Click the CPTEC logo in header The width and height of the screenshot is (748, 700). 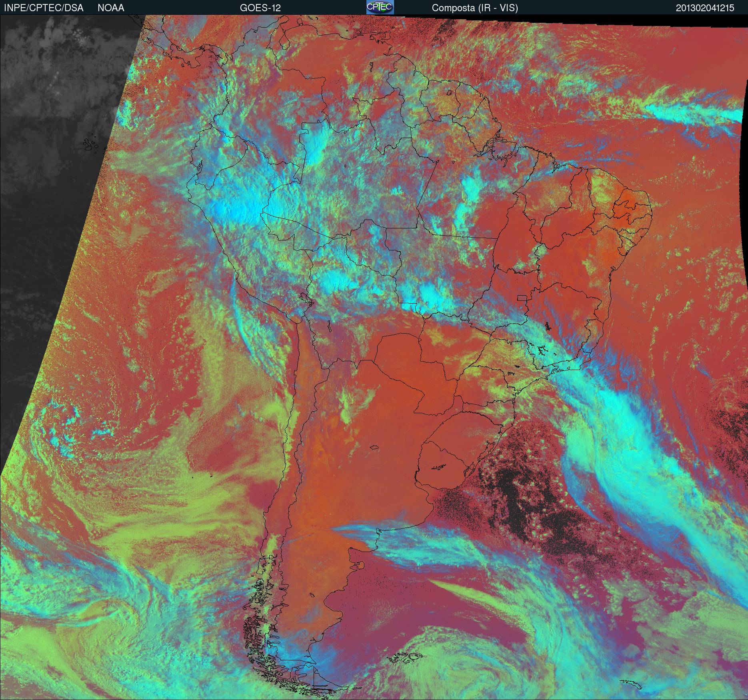coord(380,7)
